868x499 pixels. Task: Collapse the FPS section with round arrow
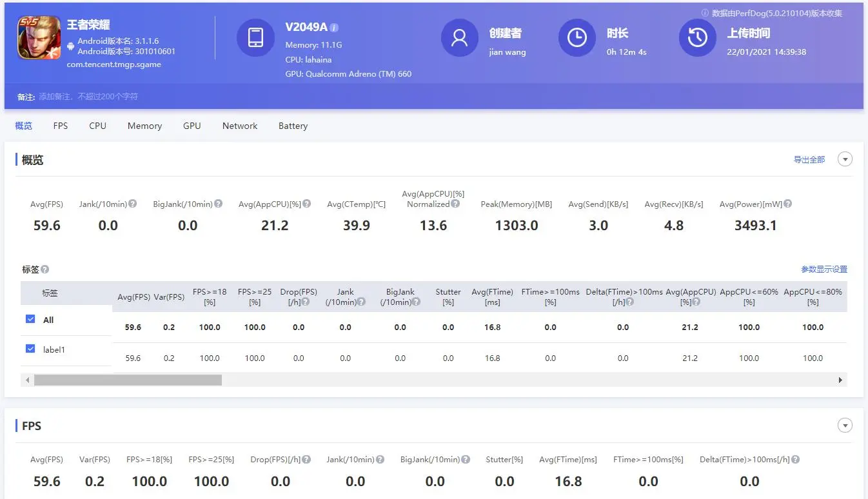[845, 426]
